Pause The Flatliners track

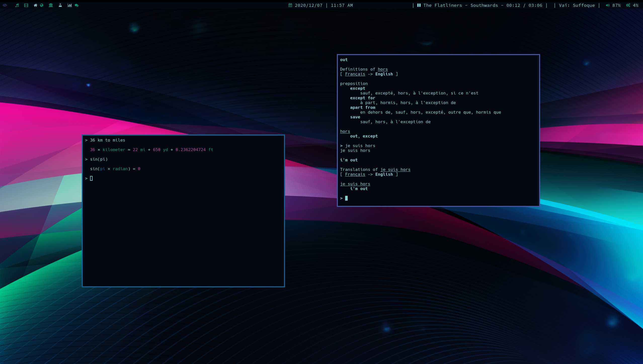[x=419, y=5]
